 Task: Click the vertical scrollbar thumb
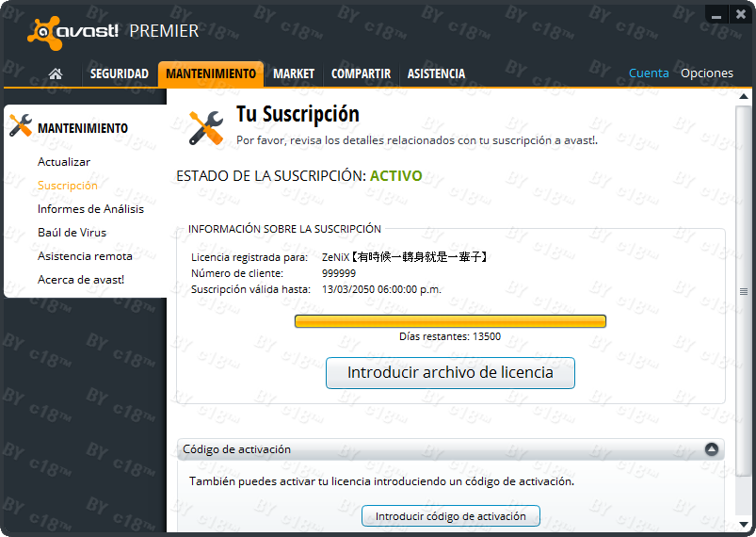tap(744, 291)
